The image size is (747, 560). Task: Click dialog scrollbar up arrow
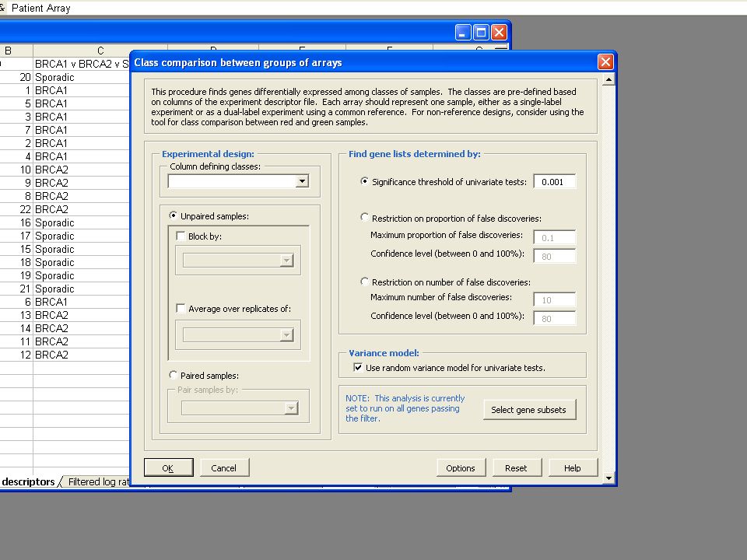pyautogui.click(x=608, y=79)
